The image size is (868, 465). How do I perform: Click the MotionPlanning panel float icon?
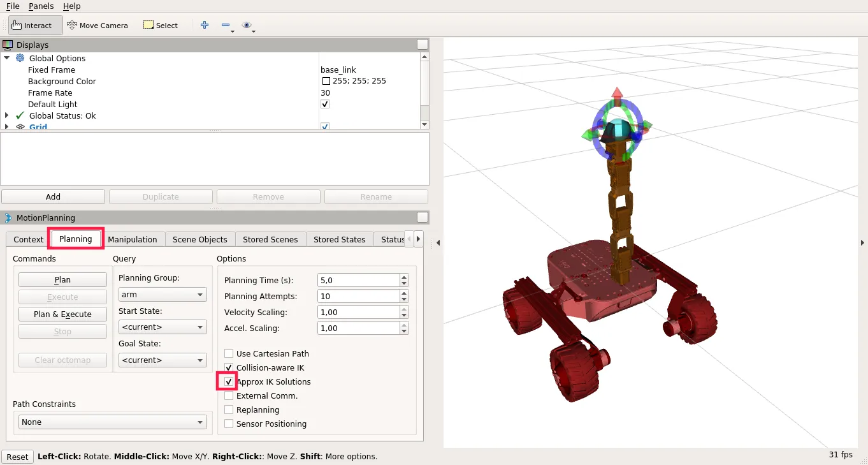[x=422, y=218]
